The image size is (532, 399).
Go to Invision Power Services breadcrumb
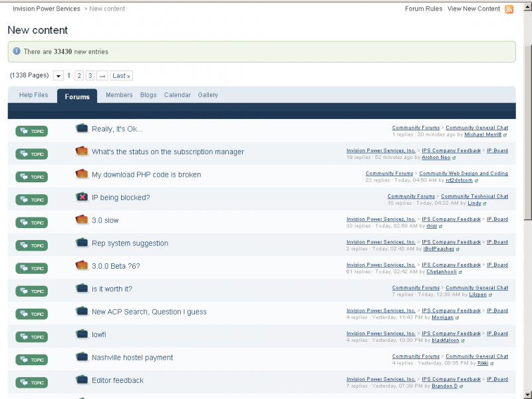click(47, 9)
